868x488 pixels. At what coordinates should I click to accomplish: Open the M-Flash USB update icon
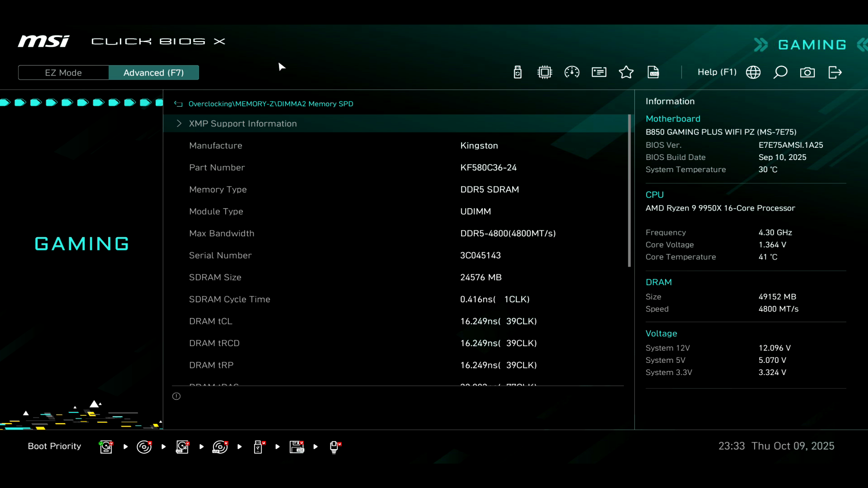point(518,72)
